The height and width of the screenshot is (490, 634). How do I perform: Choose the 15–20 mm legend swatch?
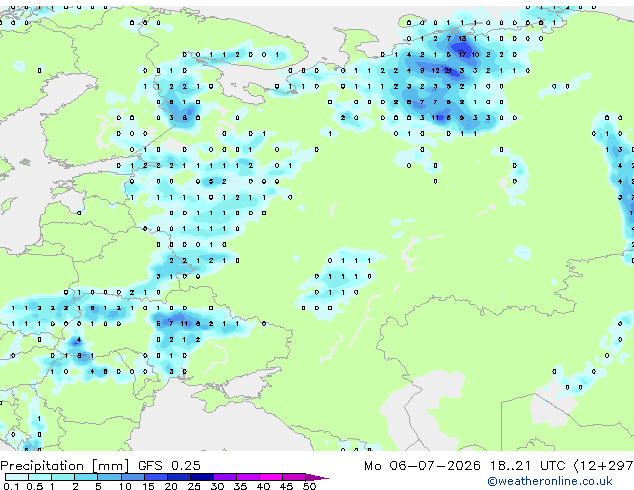(156, 477)
